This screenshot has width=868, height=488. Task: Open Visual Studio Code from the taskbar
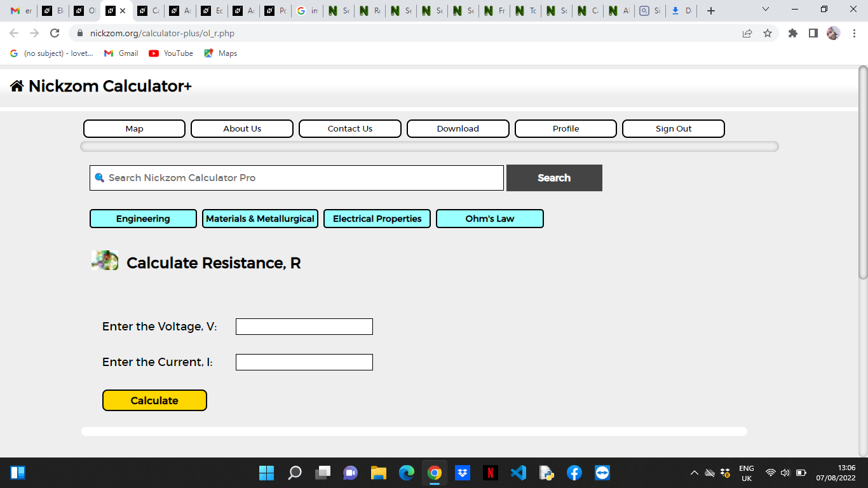pos(519,473)
